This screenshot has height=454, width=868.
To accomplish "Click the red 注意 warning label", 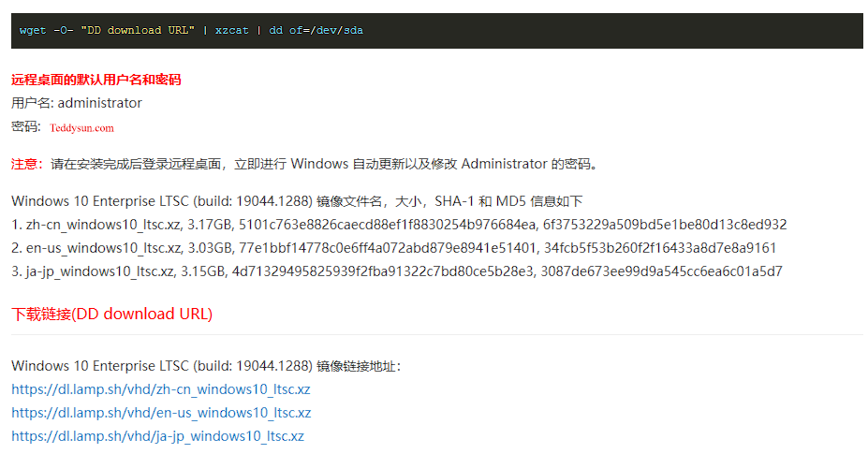I will click(24, 164).
